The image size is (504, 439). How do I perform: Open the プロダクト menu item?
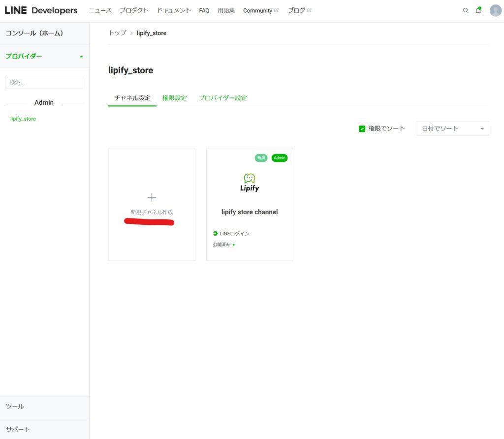pyautogui.click(x=134, y=10)
